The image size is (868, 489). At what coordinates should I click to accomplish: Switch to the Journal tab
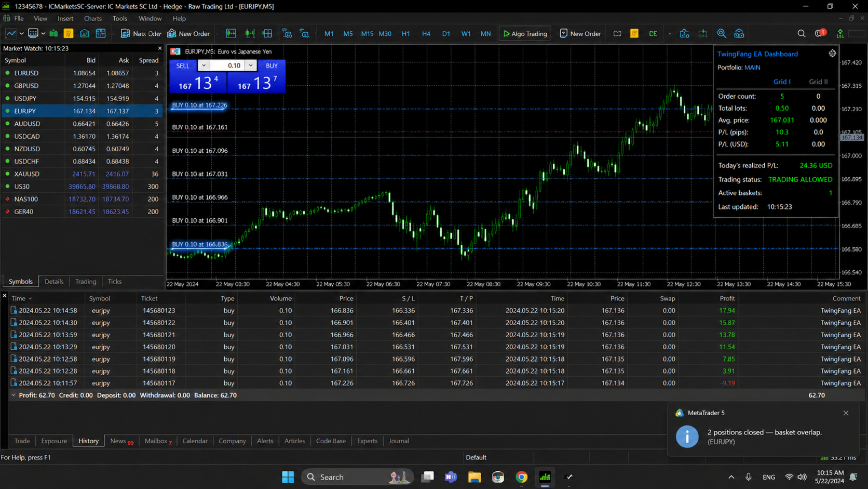tap(399, 441)
